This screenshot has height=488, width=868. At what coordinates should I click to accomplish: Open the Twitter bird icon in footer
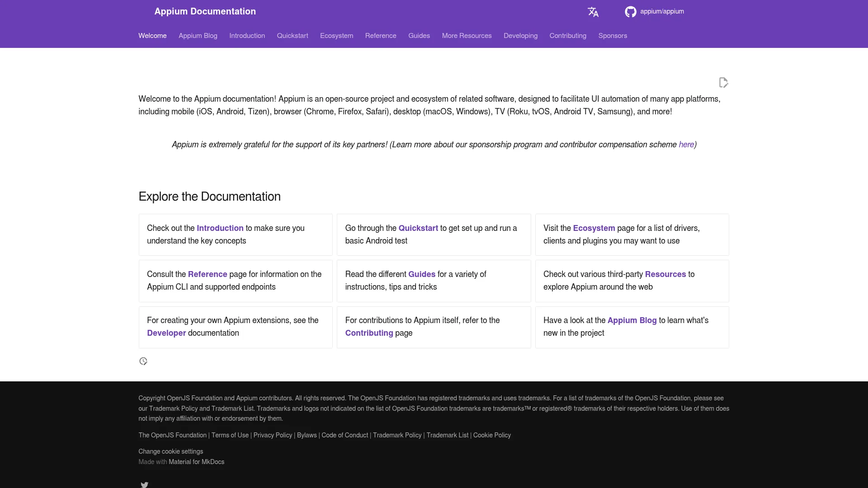click(144, 484)
